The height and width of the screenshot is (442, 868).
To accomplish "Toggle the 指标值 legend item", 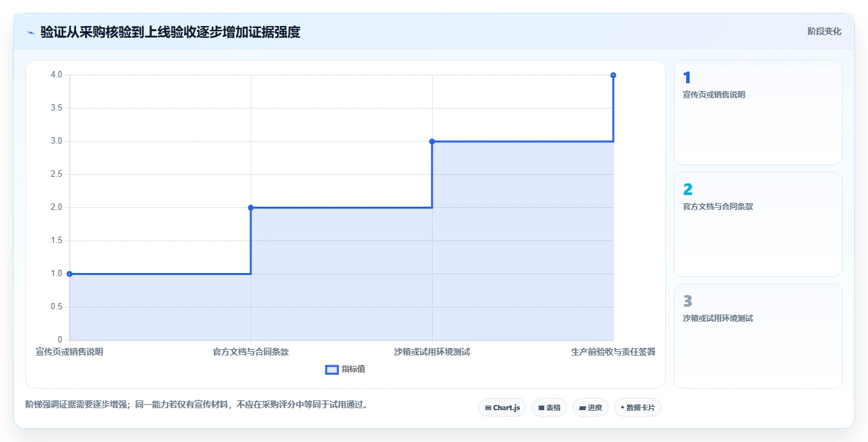I will pos(345,369).
